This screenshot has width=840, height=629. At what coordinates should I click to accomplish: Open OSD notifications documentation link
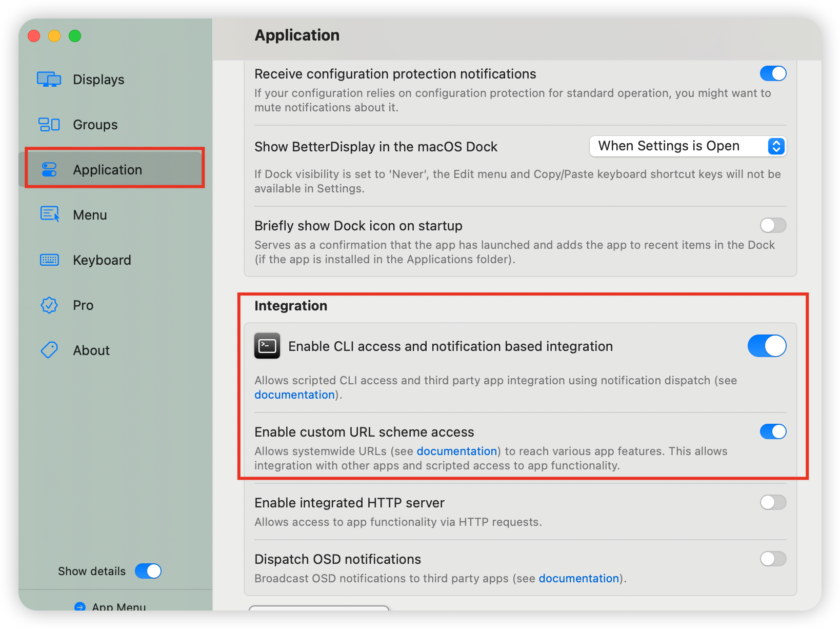[x=579, y=578]
